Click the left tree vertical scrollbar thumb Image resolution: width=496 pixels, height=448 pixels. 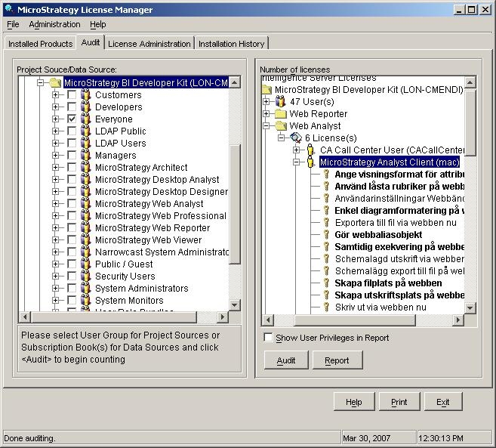click(x=235, y=204)
